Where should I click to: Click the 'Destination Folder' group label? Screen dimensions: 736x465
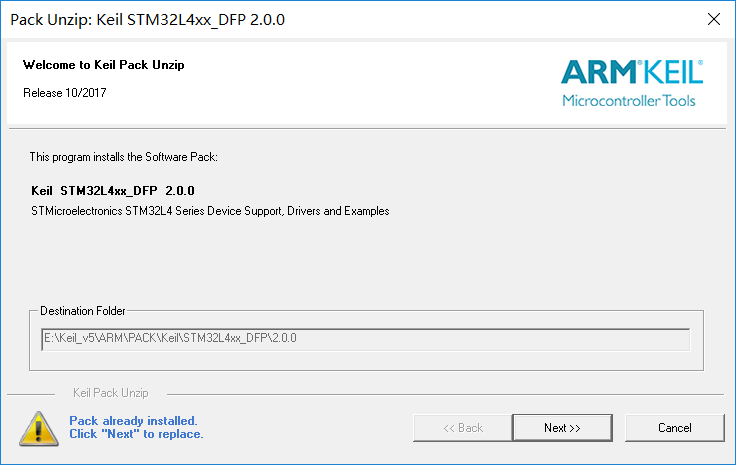(83, 311)
